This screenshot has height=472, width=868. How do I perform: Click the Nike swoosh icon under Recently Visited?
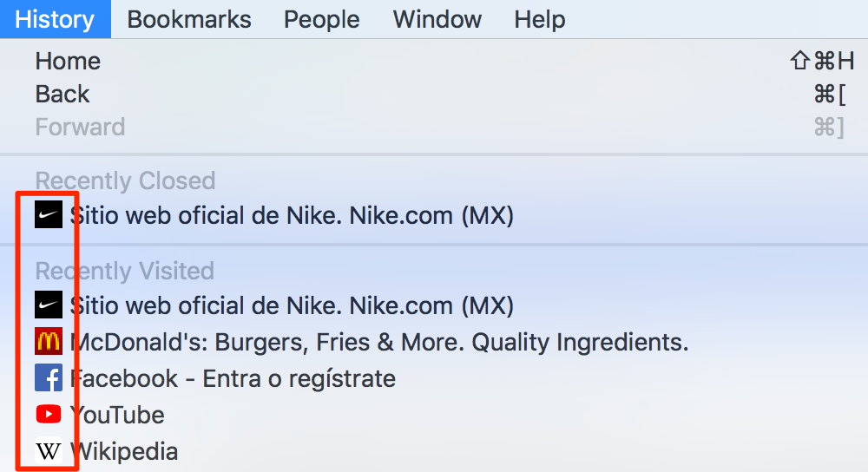(49, 305)
